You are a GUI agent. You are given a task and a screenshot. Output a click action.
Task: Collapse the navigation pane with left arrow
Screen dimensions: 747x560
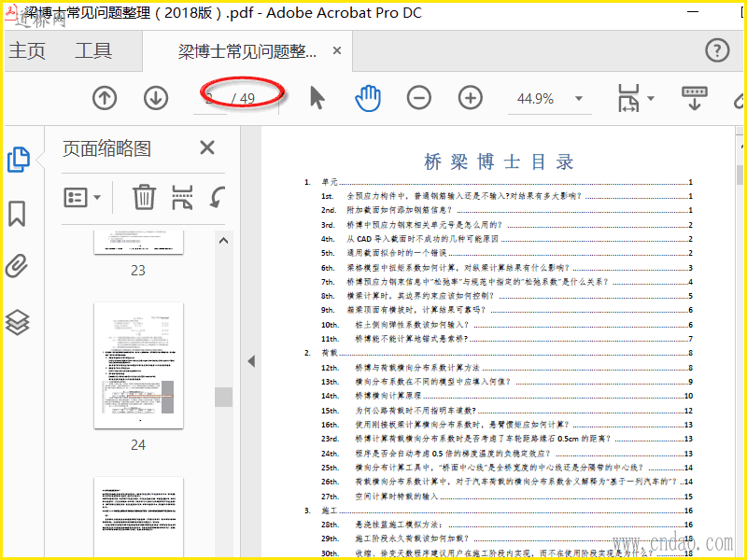[x=251, y=361]
